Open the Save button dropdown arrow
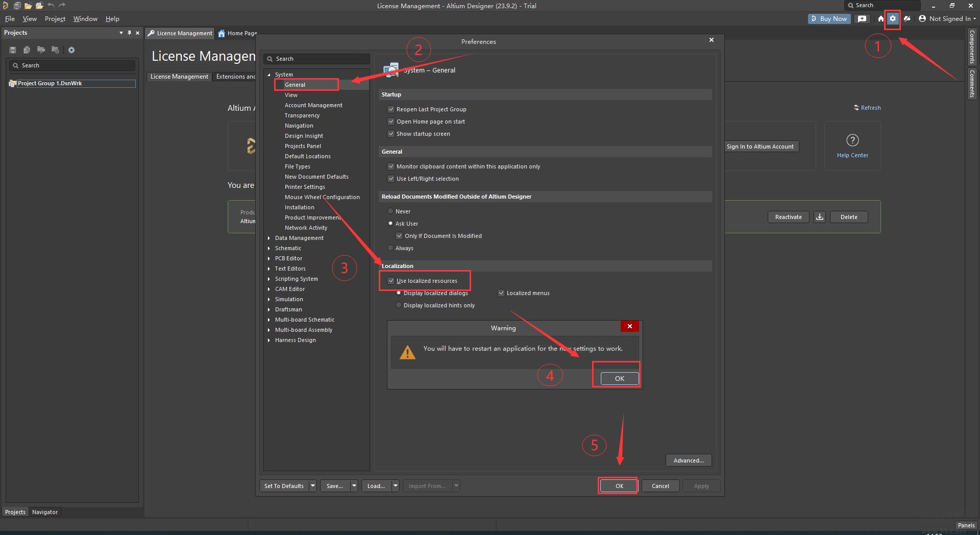Image resolution: width=980 pixels, height=535 pixels. [x=354, y=485]
